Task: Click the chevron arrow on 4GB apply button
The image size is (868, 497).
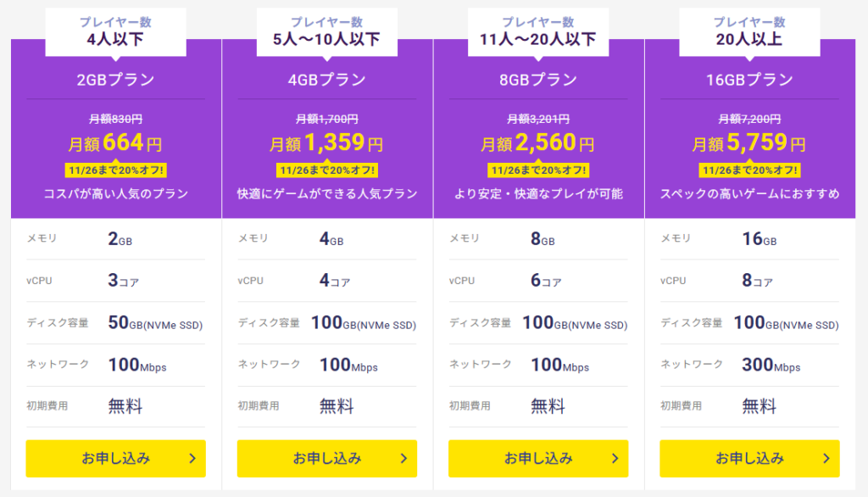Action: click(x=404, y=458)
